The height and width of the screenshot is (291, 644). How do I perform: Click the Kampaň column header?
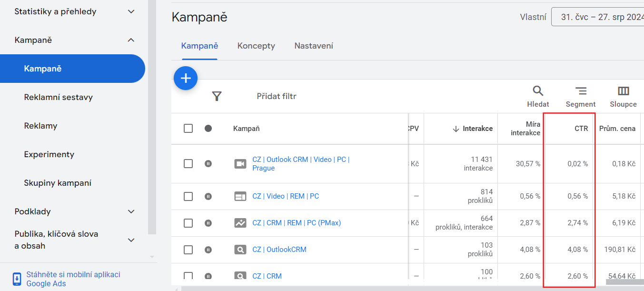click(x=246, y=129)
